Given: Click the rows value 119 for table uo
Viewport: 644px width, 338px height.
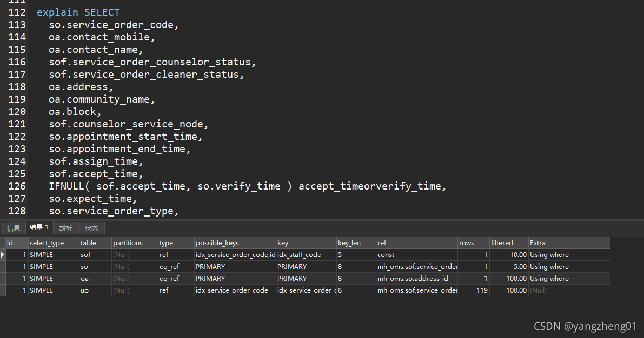Looking at the screenshot, I should pos(480,290).
